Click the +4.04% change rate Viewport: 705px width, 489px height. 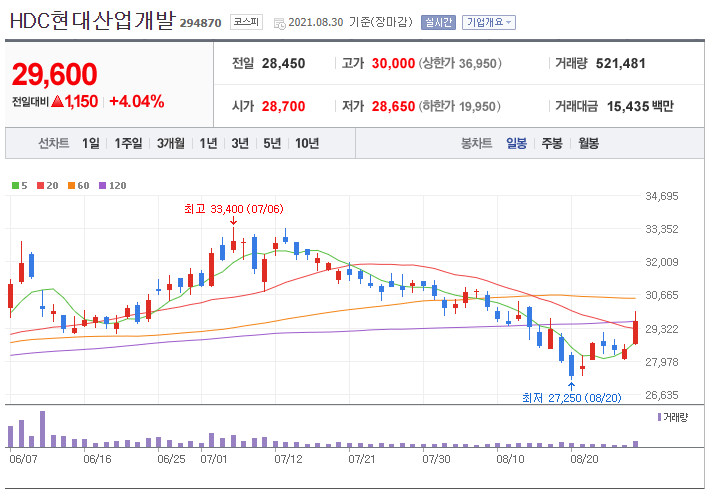(x=137, y=102)
